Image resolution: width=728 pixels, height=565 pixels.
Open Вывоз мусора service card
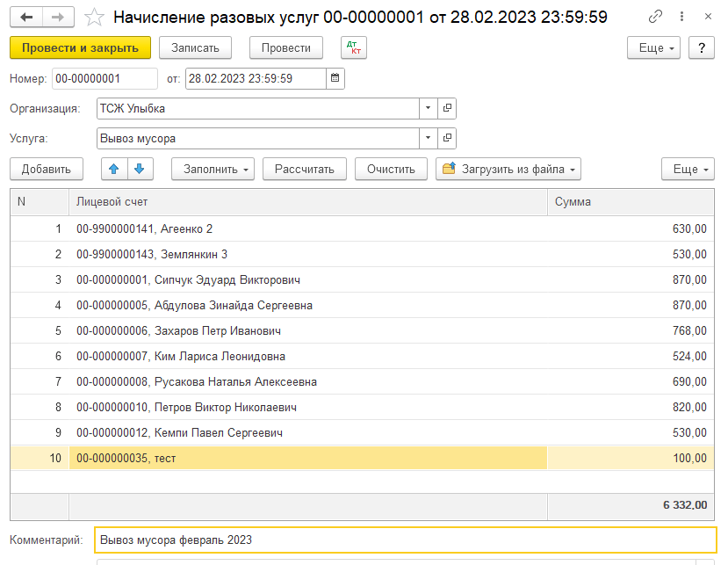[447, 138]
